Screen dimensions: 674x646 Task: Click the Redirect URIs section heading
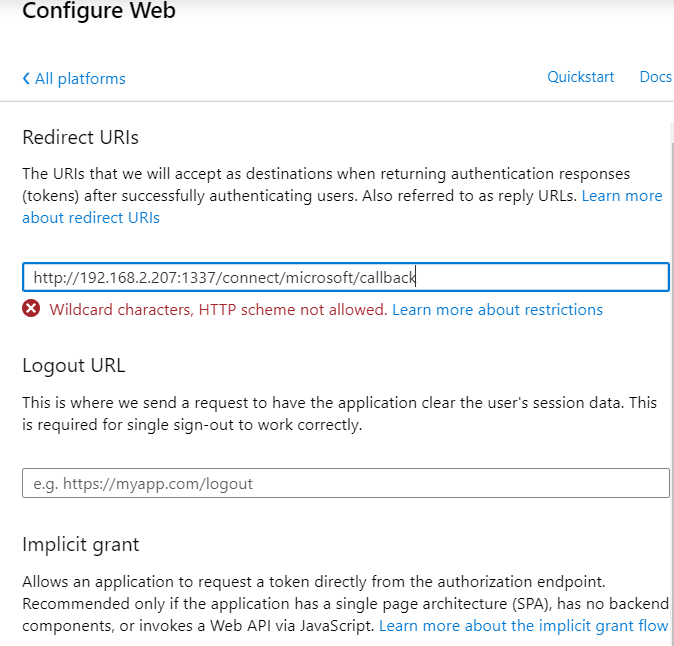(x=80, y=138)
